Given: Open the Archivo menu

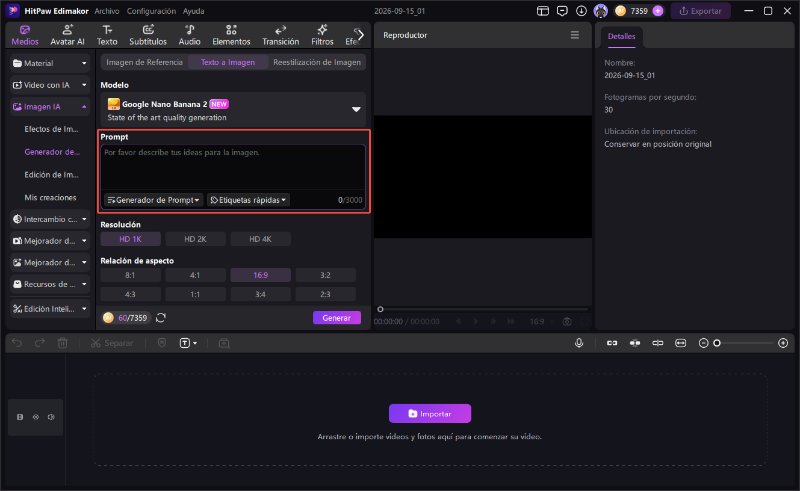Looking at the screenshot, I should [107, 11].
